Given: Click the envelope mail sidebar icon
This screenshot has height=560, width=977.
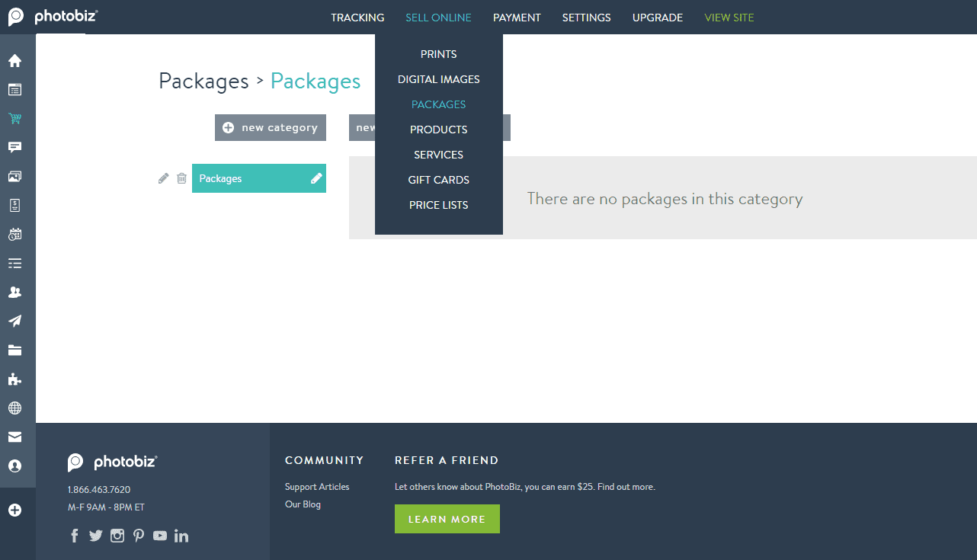Looking at the screenshot, I should (14, 437).
